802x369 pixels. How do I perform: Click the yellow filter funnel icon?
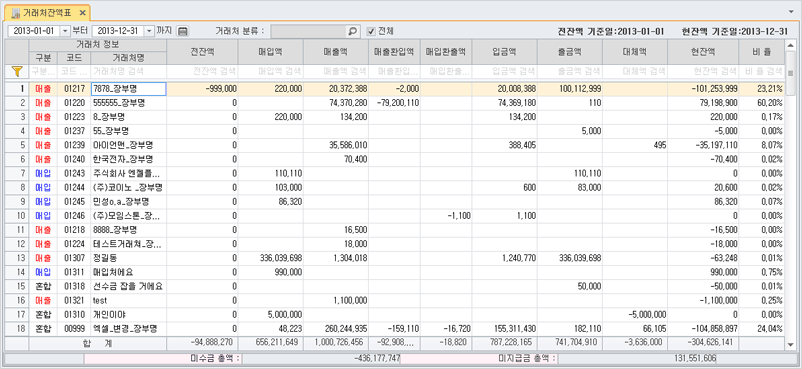[x=16, y=71]
